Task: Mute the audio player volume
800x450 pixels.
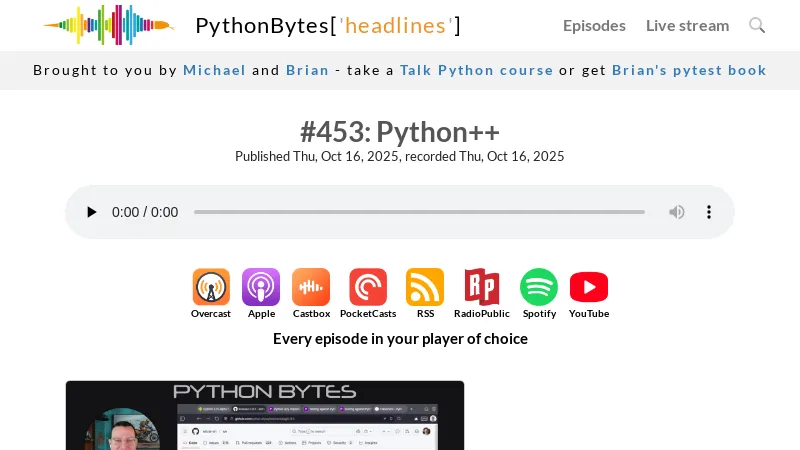Action: pyautogui.click(x=677, y=212)
